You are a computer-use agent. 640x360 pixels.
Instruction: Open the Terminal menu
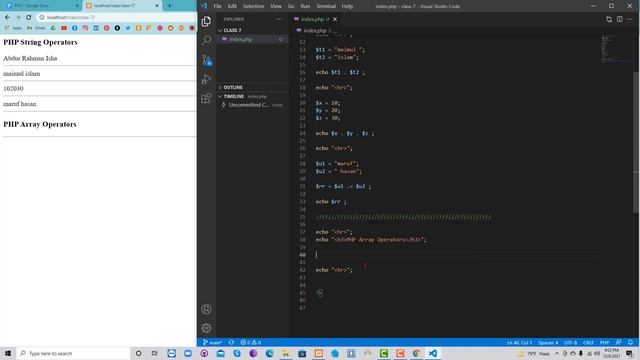coord(326,6)
